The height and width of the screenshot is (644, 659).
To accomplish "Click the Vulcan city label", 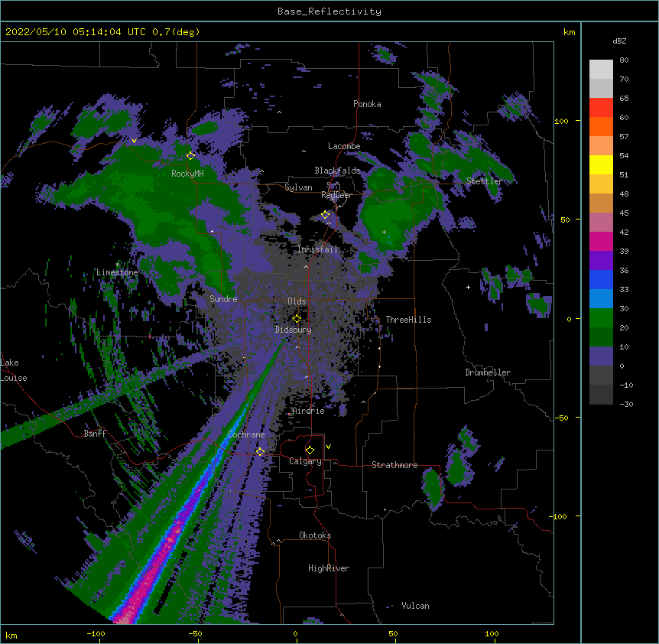I will point(415,606).
